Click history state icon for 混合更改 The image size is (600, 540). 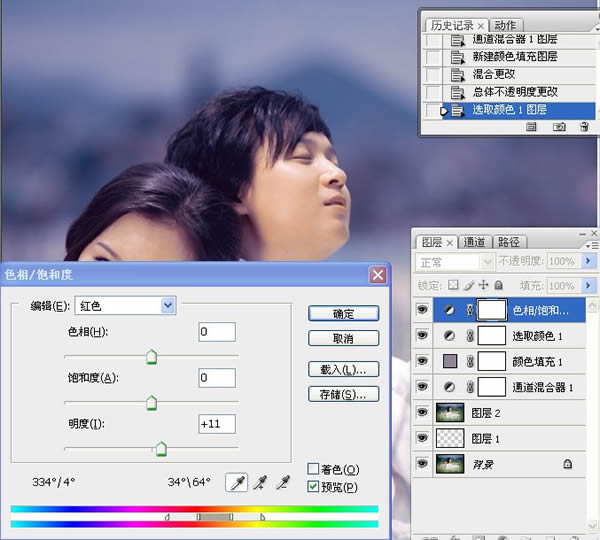pos(457,74)
